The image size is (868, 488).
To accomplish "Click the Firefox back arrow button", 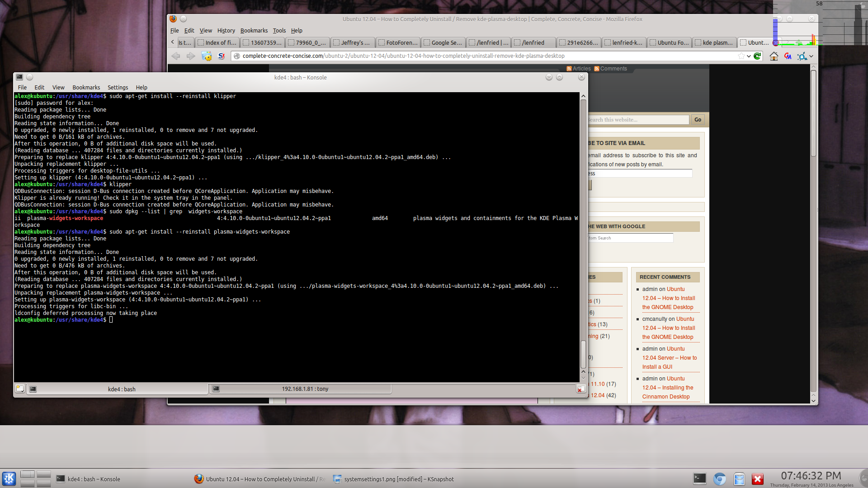I will [x=176, y=56].
